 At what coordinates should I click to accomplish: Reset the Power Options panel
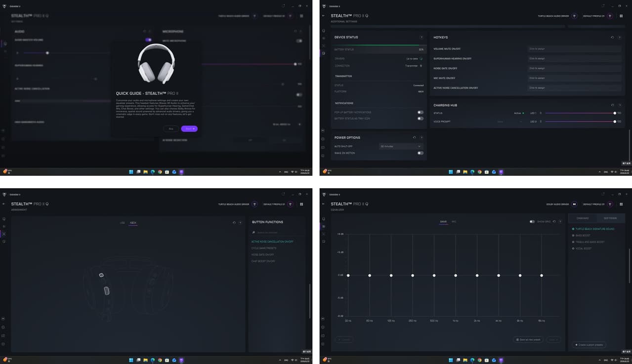[x=415, y=137]
